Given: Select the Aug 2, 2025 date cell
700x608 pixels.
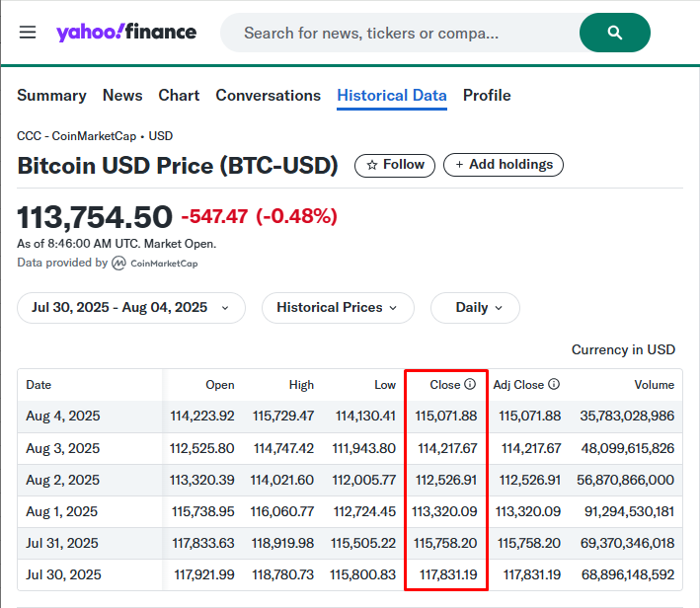Looking at the screenshot, I should coord(63,480).
